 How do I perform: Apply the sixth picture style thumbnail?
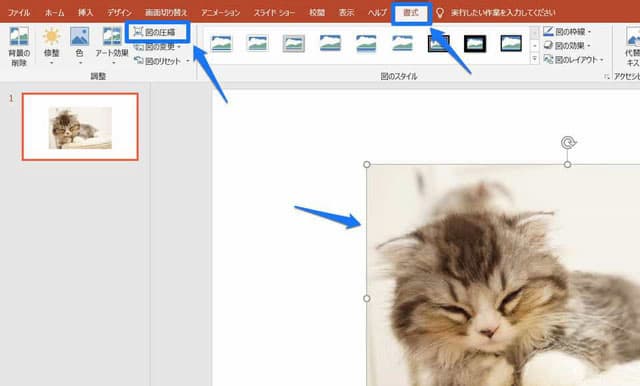pyautogui.click(x=402, y=43)
